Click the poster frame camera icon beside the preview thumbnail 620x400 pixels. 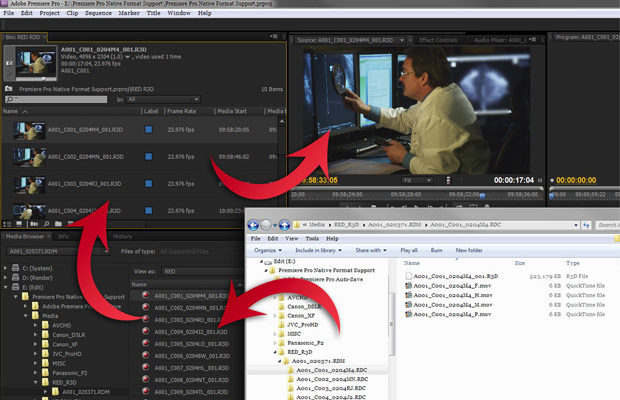click(x=9, y=63)
